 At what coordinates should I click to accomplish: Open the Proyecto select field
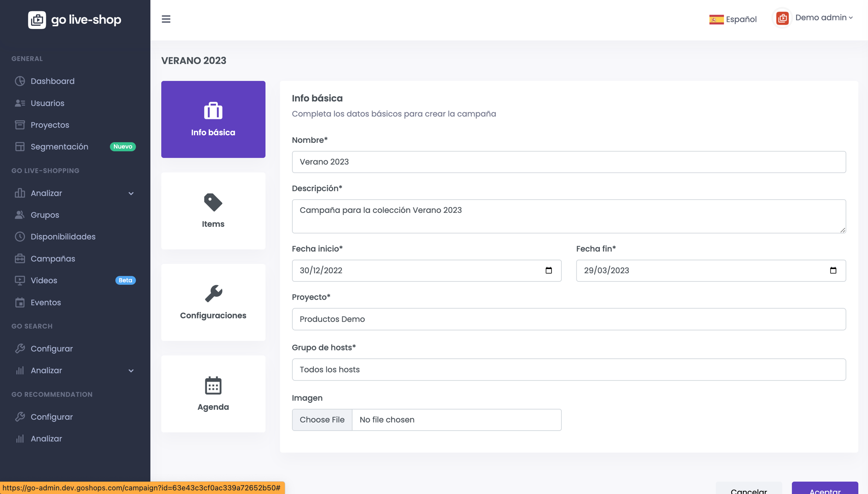tap(568, 319)
